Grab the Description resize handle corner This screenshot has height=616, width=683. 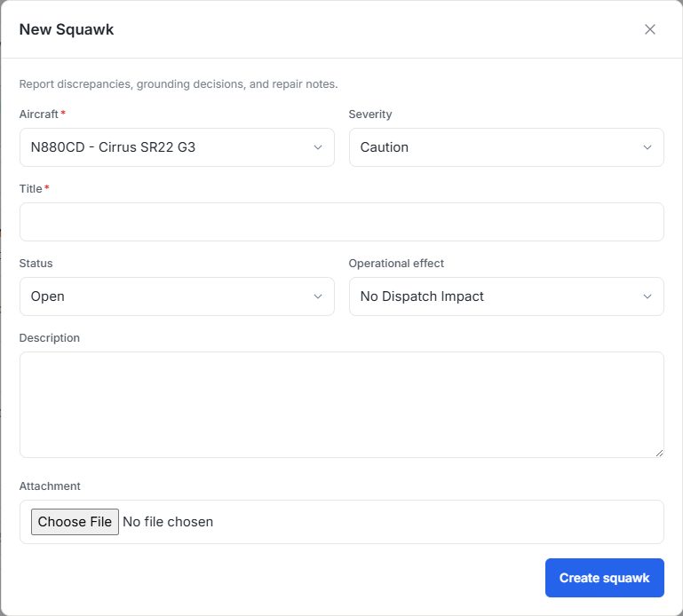[659, 454]
